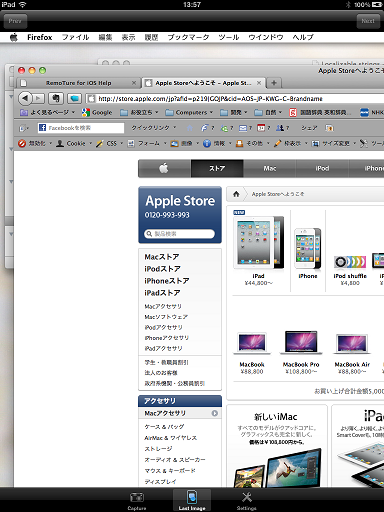Open the サイズ変更 dropdown

(334, 143)
